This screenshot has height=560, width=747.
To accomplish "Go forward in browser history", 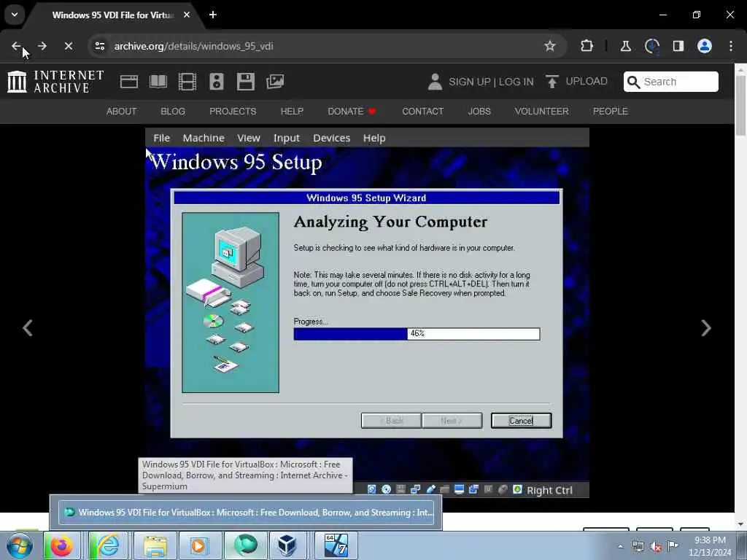I will [42, 46].
